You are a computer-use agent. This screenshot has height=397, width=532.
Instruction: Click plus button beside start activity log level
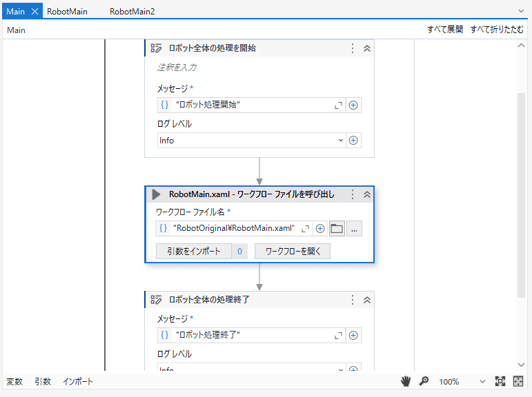pos(353,141)
